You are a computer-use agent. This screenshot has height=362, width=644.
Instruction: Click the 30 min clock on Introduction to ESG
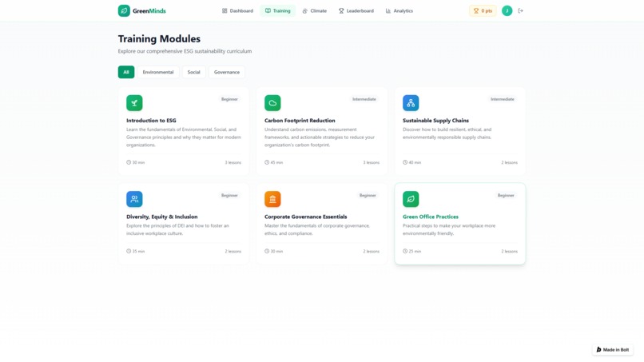pos(129,162)
